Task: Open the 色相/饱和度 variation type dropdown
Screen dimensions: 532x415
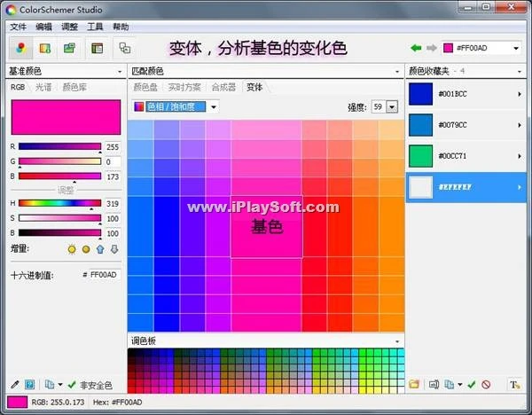Action: [214, 107]
